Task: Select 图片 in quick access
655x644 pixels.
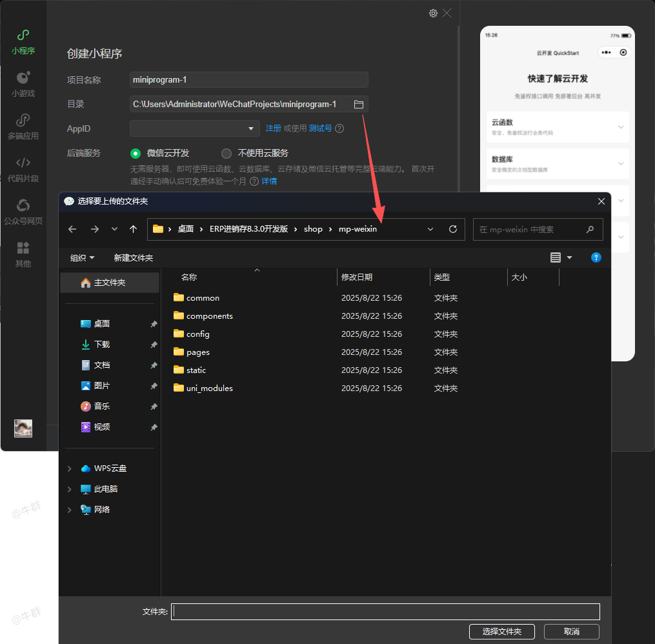Action: [101, 385]
